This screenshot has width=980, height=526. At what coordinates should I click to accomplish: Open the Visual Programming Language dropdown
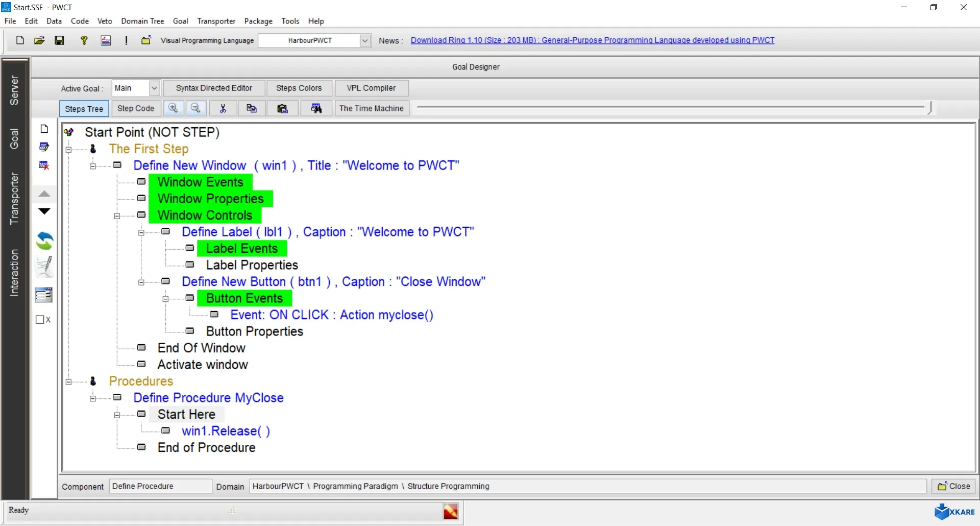[x=365, y=40]
